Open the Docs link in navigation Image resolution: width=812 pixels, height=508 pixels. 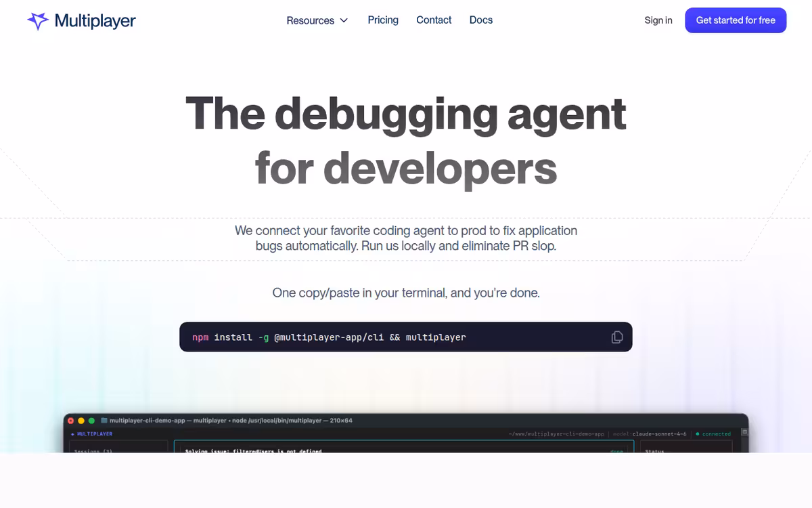(481, 20)
